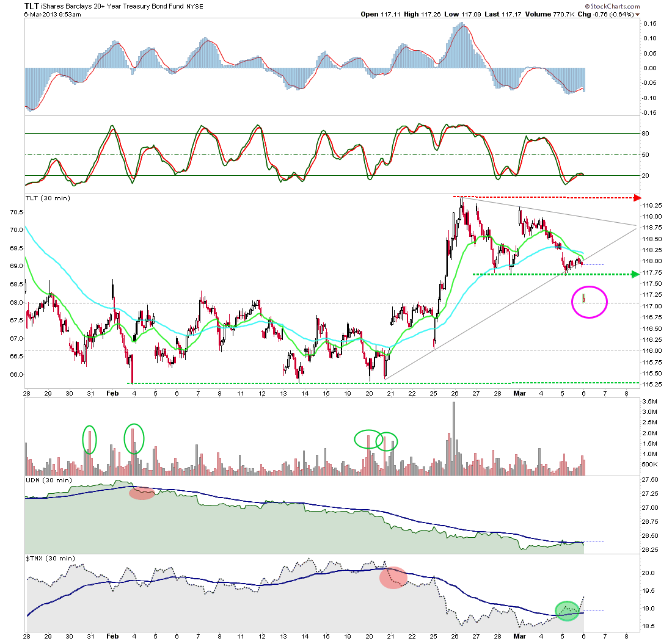Click the 500K volume axis label
This screenshot has width=672, height=641.
[650, 464]
